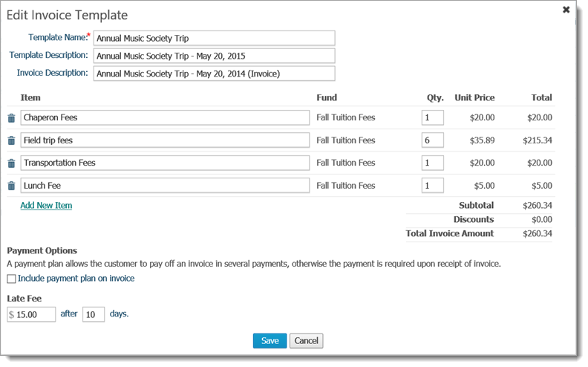This screenshot has width=588, height=367.
Task: Click the Chaperon Fees quantity box
Action: tap(432, 117)
